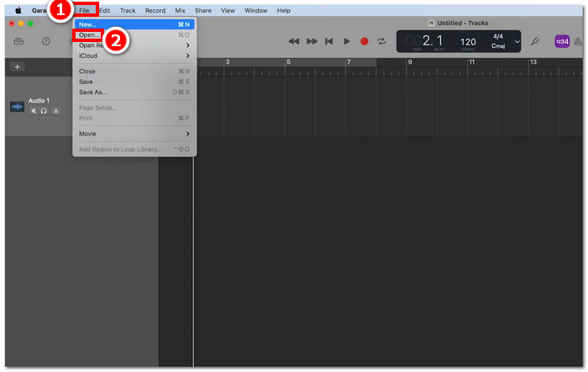Click the bar and beat position display
Image resolution: width=588 pixels, height=372 pixels.
[424, 41]
